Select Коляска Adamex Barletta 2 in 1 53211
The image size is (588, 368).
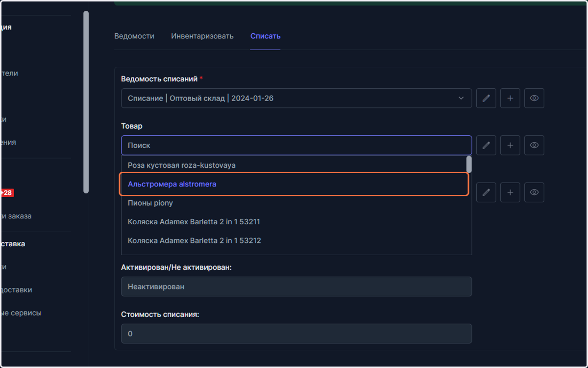[x=294, y=222]
